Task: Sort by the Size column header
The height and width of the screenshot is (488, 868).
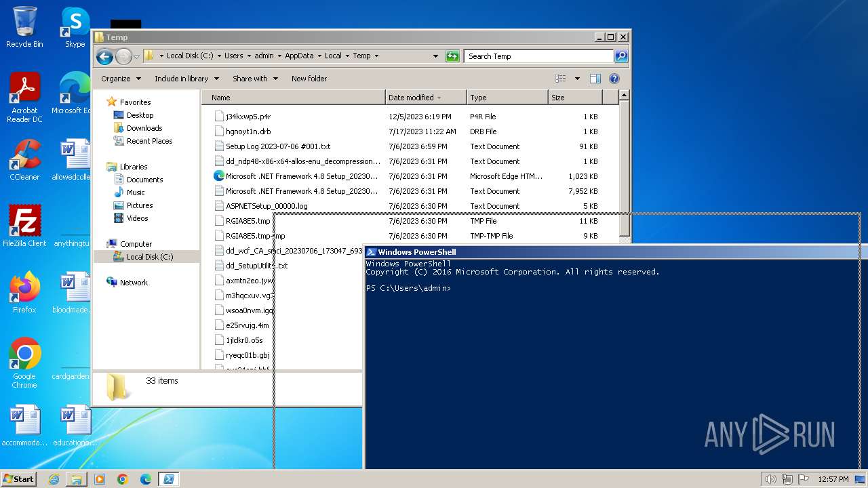Action: [x=574, y=98]
